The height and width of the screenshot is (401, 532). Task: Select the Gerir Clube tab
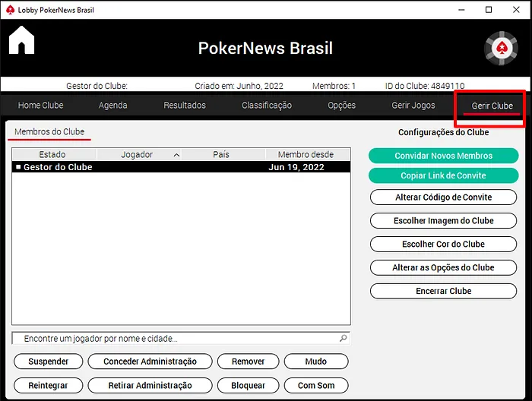coord(492,106)
